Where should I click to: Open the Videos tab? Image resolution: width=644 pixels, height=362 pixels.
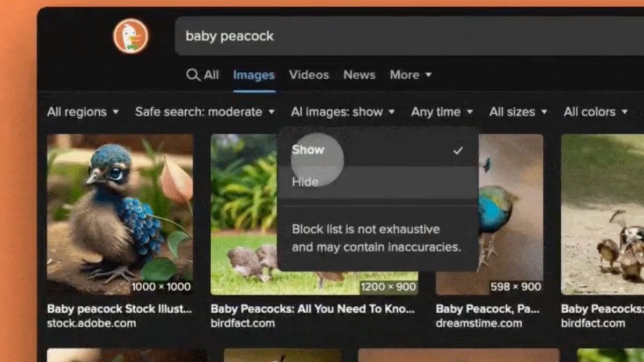click(x=309, y=75)
